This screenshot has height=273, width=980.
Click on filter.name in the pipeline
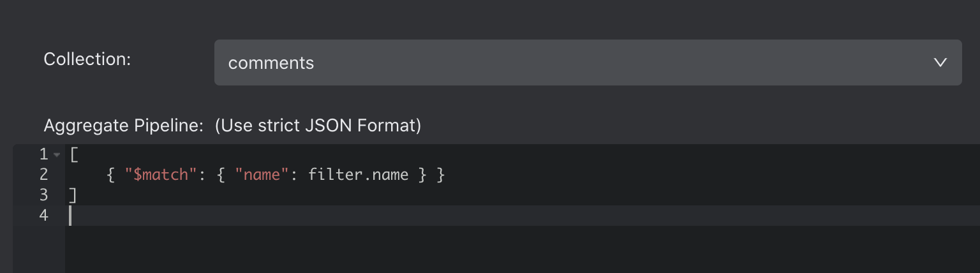[358, 175]
